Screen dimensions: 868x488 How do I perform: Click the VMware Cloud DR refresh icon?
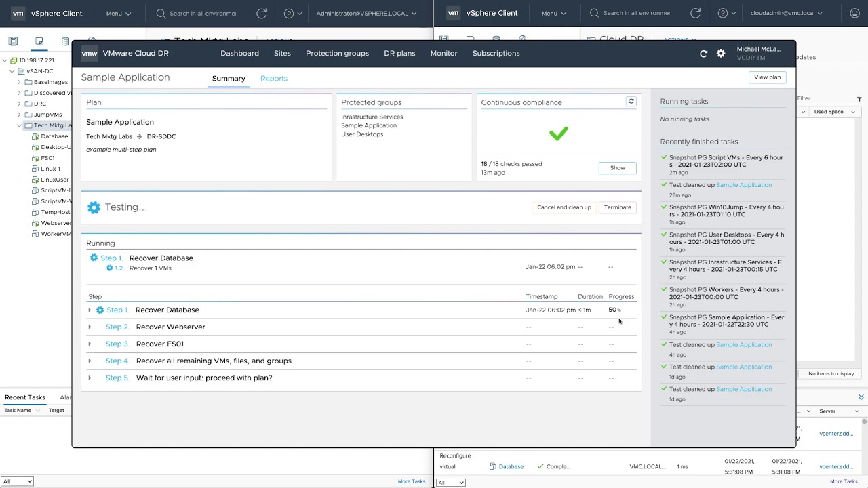pyautogui.click(x=703, y=54)
